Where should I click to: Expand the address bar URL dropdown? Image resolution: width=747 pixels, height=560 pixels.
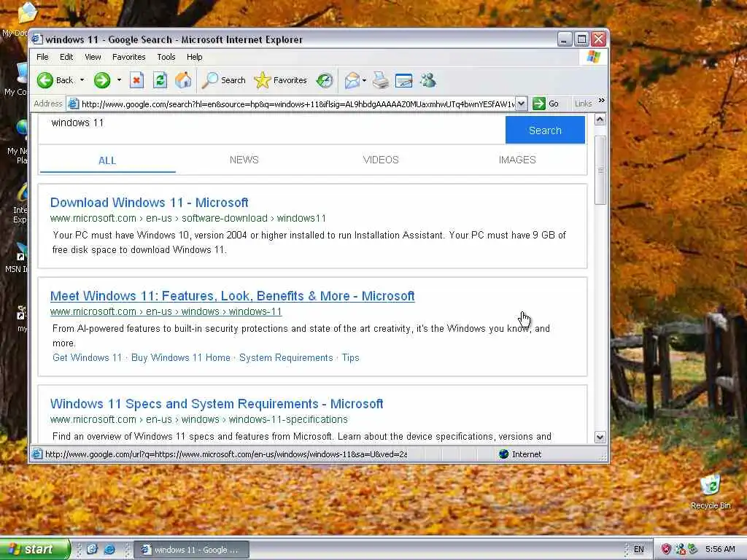click(521, 104)
